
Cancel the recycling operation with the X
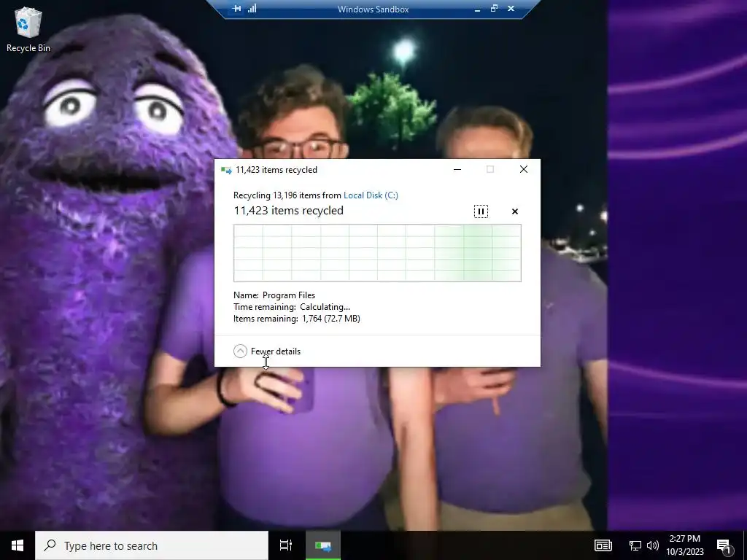[x=514, y=211]
